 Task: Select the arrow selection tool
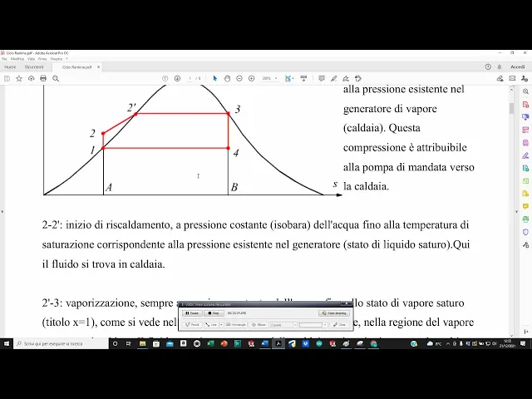coord(214,79)
